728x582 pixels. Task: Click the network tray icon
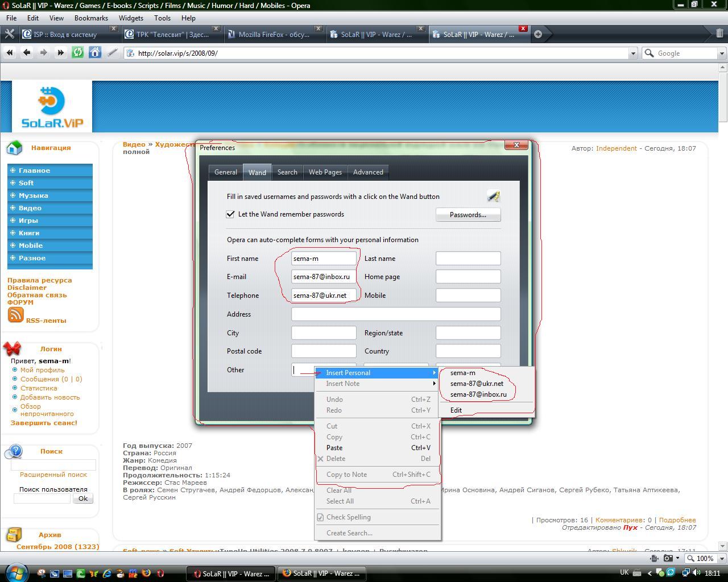pyautogui.click(x=686, y=573)
